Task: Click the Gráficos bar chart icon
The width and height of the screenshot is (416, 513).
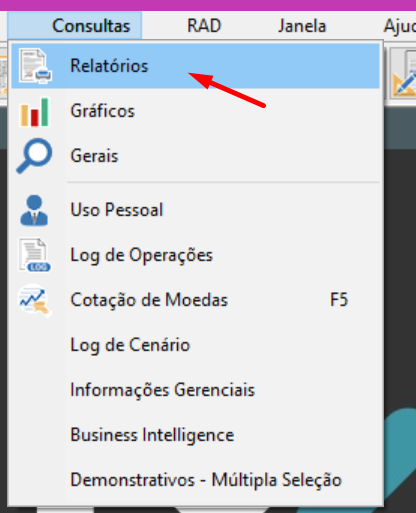Action: point(35,111)
